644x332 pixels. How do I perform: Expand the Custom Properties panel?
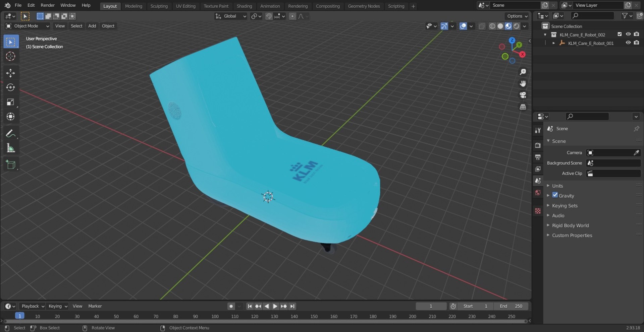click(572, 236)
